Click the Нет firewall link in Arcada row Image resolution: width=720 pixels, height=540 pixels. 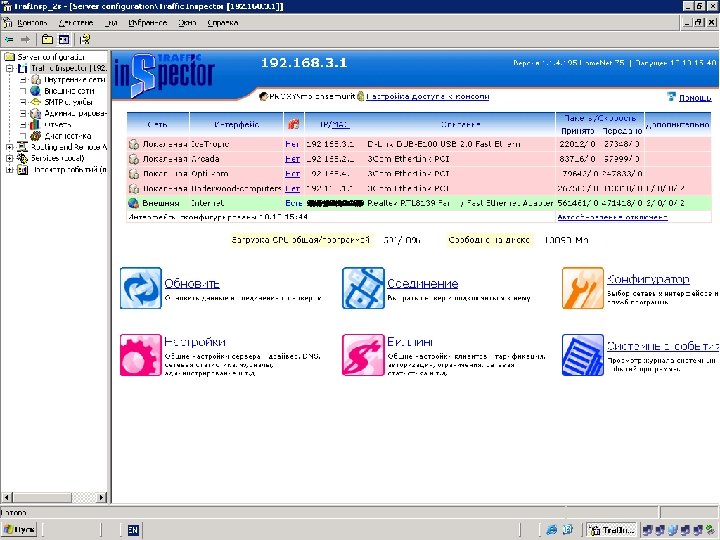click(292, 159)
